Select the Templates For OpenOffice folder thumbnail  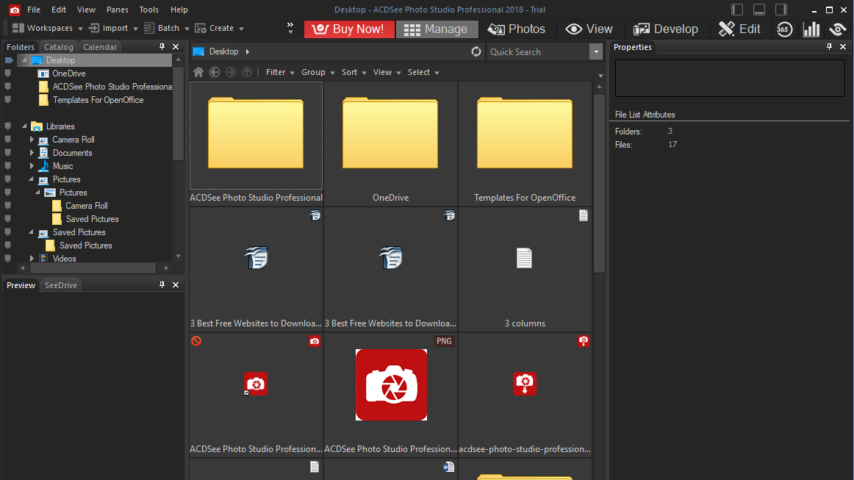[524, 144]
